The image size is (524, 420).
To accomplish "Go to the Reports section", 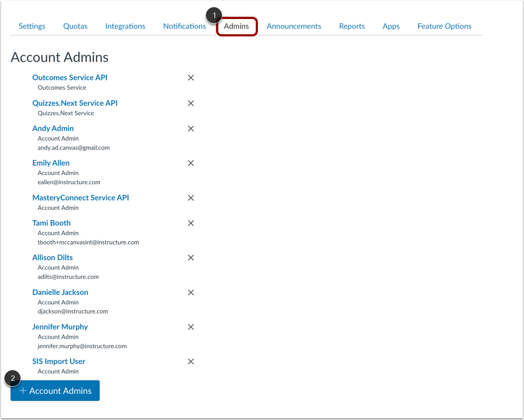I will [x=352, y=26].
